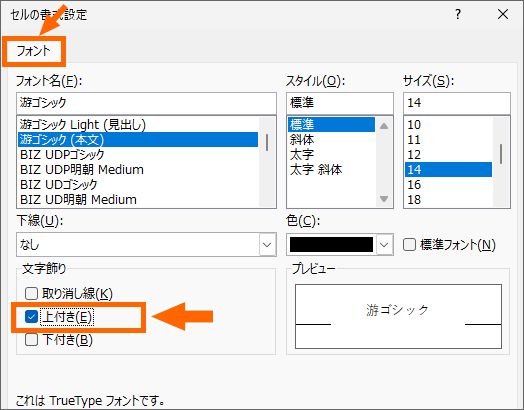
Task: Close the セルの書式設定 dialog
Action: coord(503,14)
